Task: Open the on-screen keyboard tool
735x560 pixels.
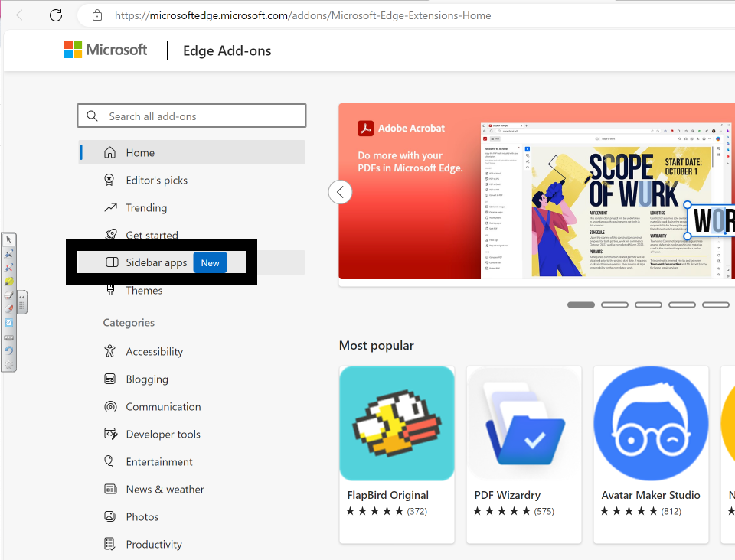Action: pos(9,337)
